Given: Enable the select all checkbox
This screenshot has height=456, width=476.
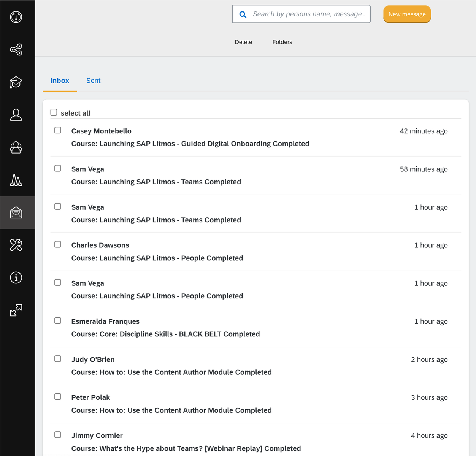Looking at the screenshot, I should (54, 112).
